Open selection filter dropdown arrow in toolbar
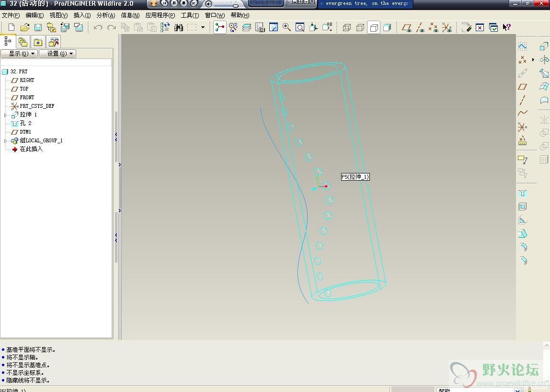This screenshot has width=550, height=392. (203, 27)
